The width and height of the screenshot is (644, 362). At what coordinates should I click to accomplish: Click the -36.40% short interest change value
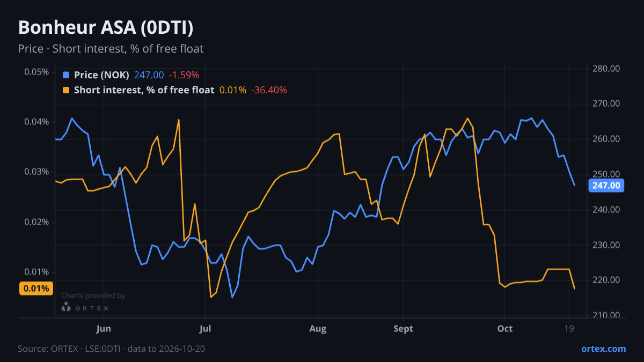pyautogui.click(x=269, y=90)
